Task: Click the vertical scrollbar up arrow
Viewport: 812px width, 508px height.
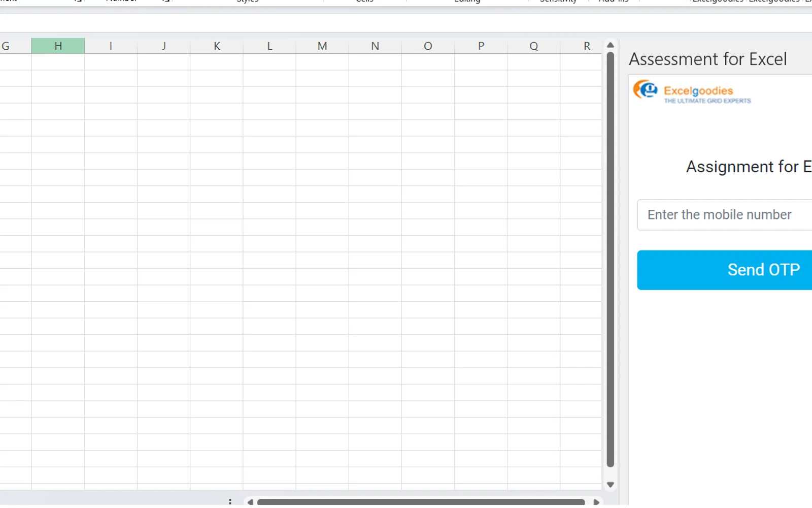Action: pyautogui.click(x=611, y=45)
